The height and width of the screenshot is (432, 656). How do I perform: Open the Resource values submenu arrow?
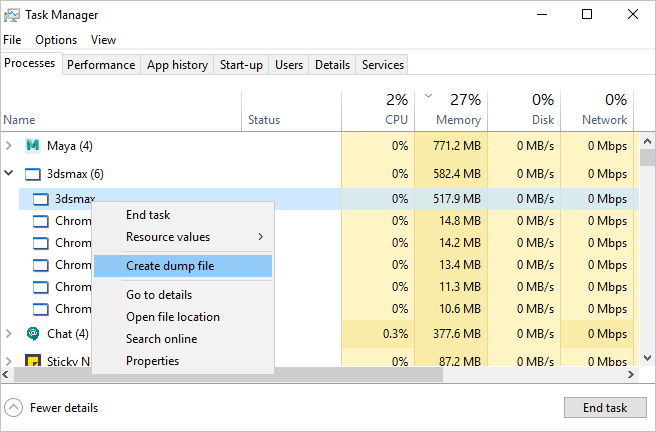(x=261, y=237)
